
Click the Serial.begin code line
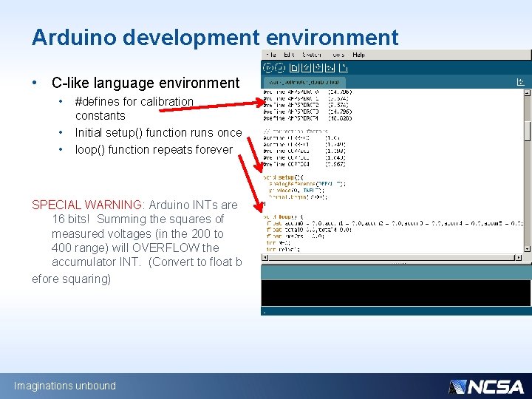(x=298, y=197)
